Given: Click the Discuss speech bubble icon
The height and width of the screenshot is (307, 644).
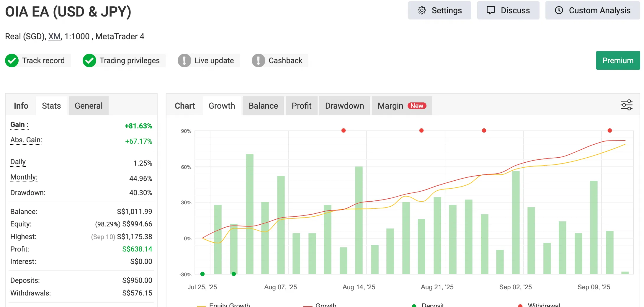Looking at the screenshot, I should click(491, 10).
